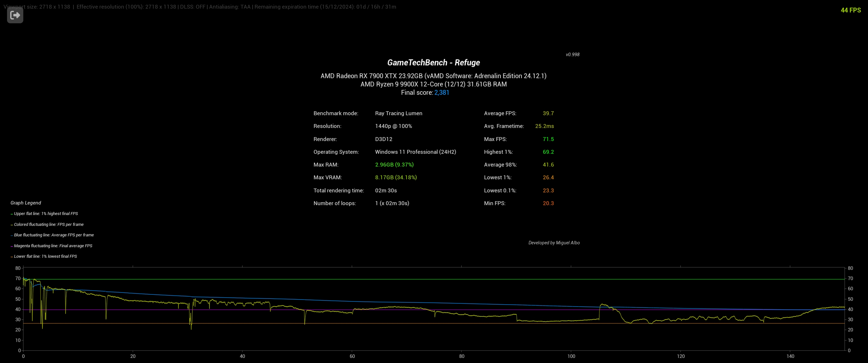Click the Average 98% value 41.6
The image size is (868, 363).
548,165
